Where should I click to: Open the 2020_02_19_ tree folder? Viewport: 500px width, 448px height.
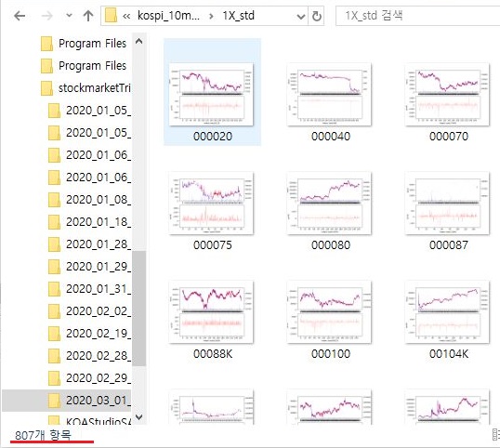pos(89,334)
